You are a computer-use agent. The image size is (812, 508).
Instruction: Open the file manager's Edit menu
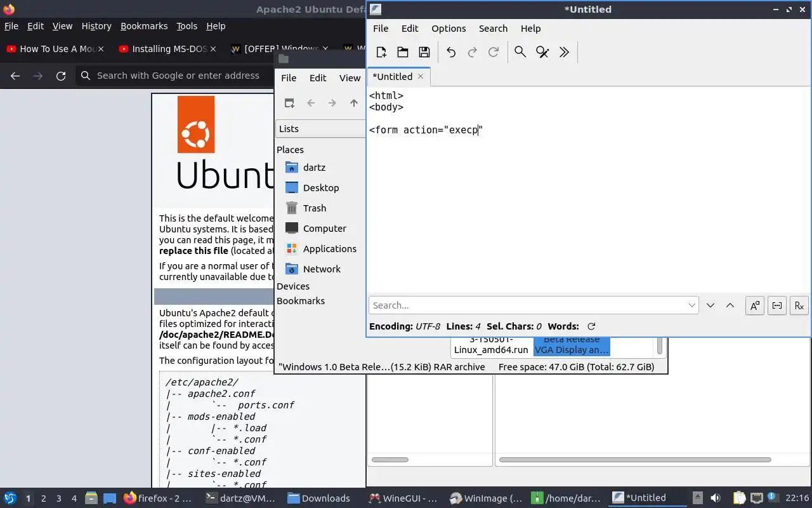click(318, 77)
